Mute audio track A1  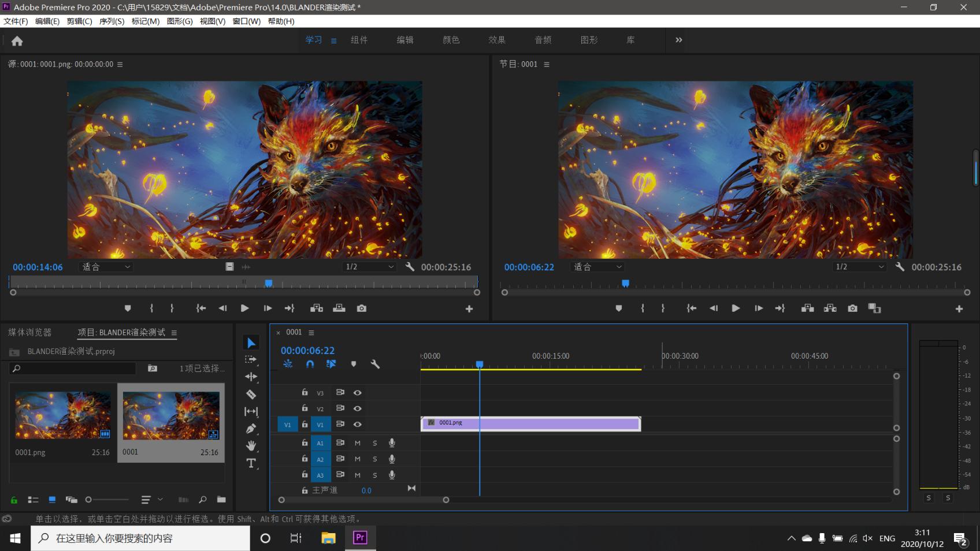(357, 443)
